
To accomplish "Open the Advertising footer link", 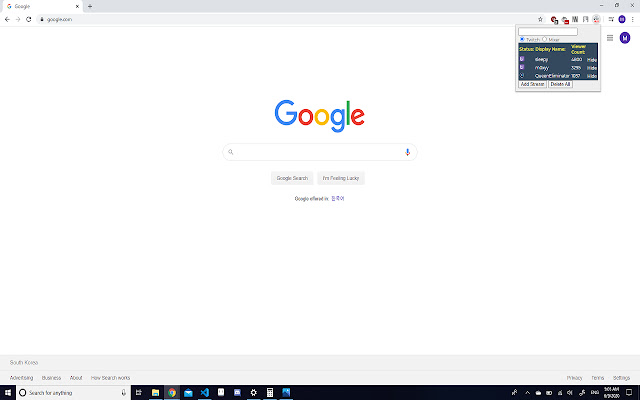I will coord(21,378).
